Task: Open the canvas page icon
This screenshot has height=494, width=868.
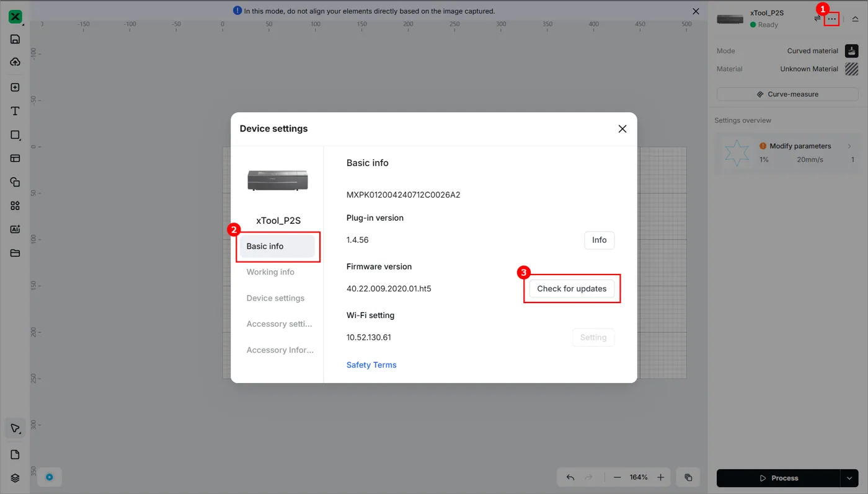Action: pos(15,454)
